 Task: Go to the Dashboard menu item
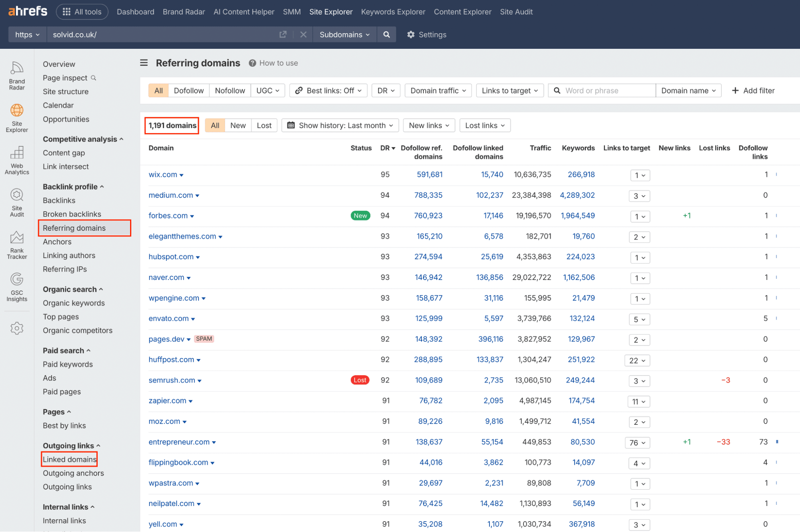tap(135, 12)
